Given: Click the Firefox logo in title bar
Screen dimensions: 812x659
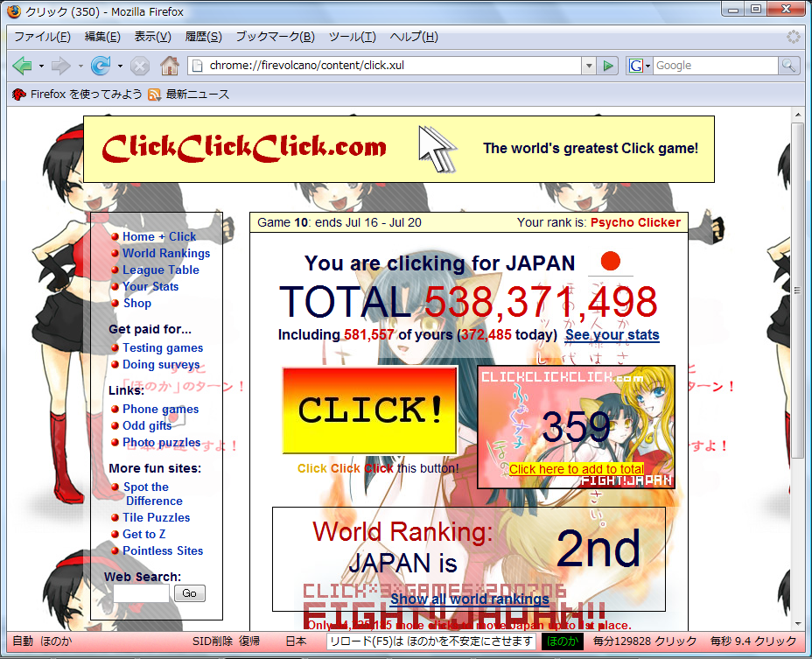Looking at the screenshot, I should point(14,11).
